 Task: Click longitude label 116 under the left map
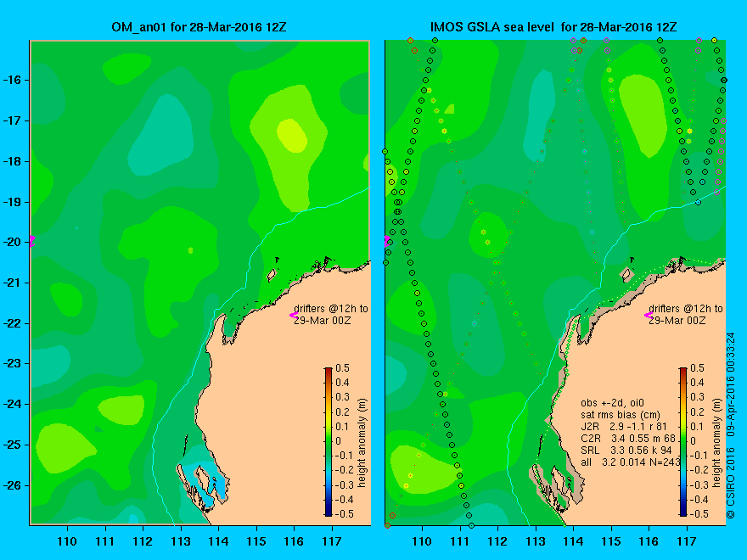tap(294, 541)
